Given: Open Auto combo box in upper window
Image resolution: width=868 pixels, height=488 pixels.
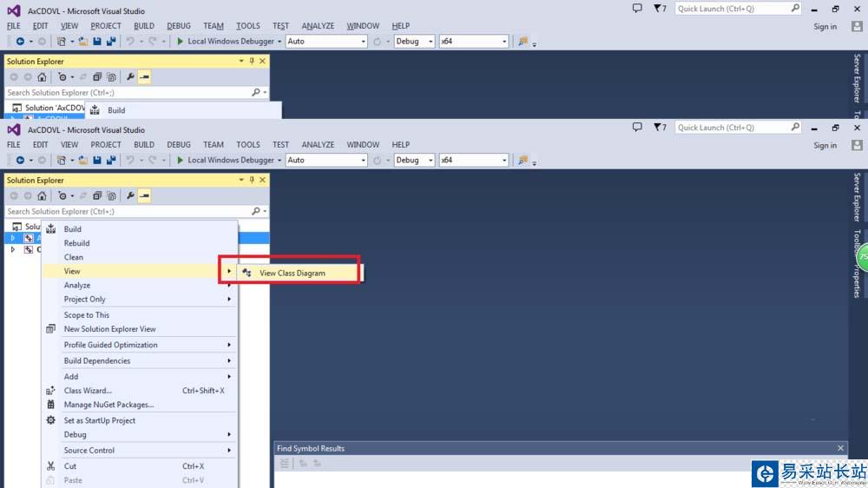Looking at the screenshot, I should coord(326,41).
